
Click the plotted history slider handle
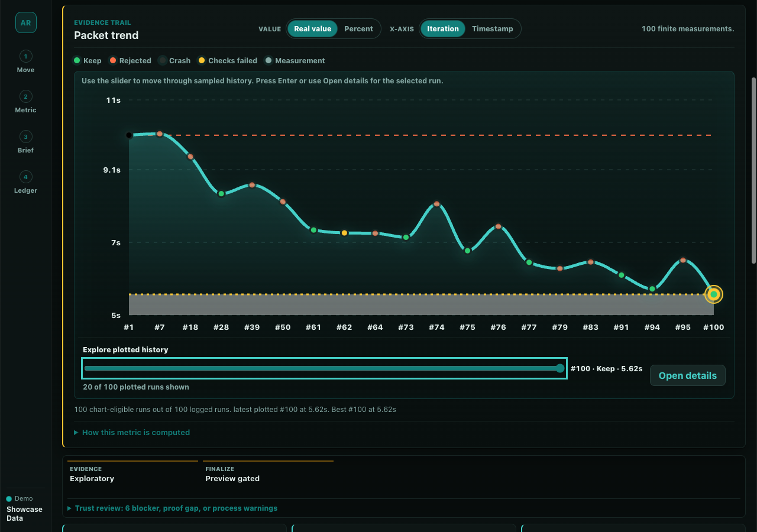(x=560, y=368)
